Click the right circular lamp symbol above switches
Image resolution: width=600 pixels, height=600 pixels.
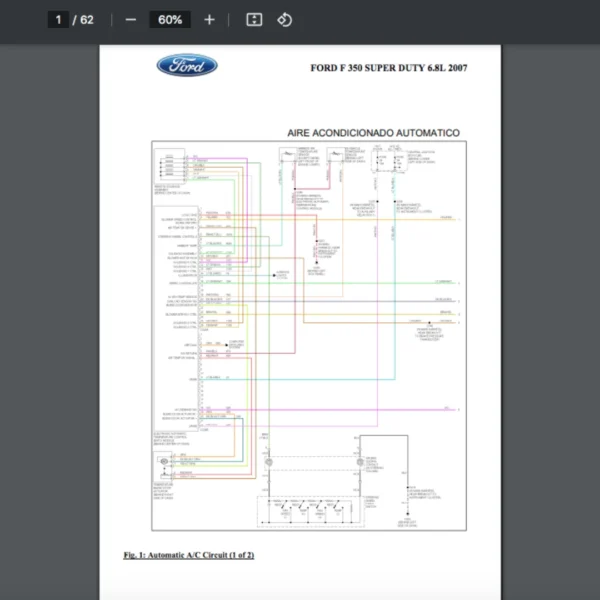click(x=359, y=463)
